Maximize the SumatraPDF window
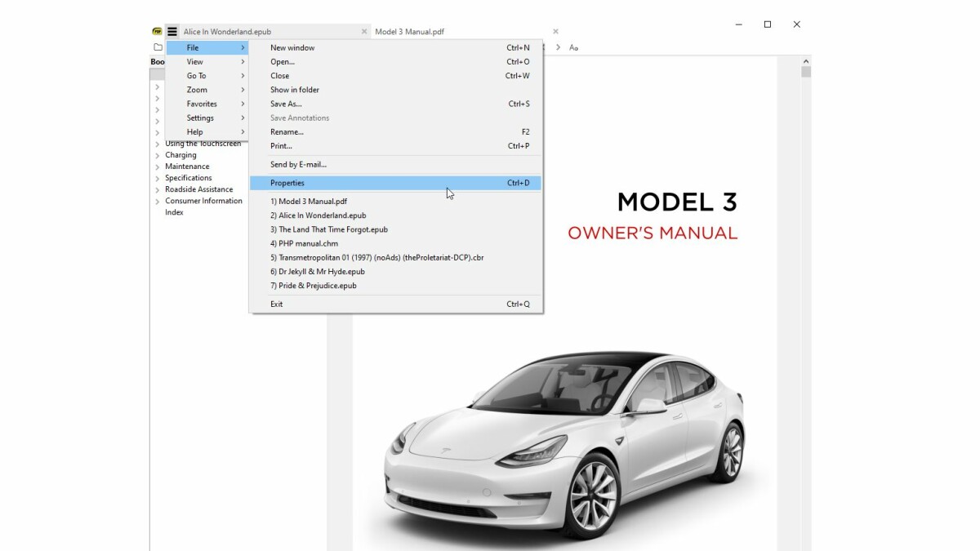Screen dimensions: 980x551 768,24
